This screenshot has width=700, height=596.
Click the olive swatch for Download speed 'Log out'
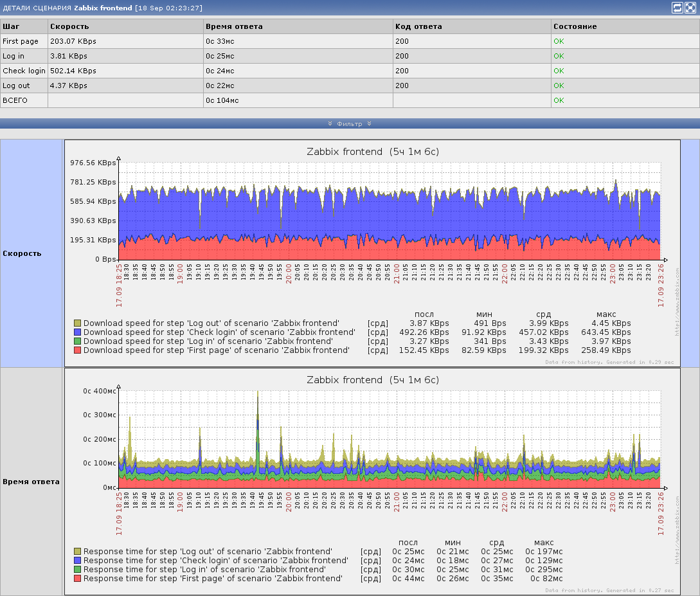[x=77, y=323]
